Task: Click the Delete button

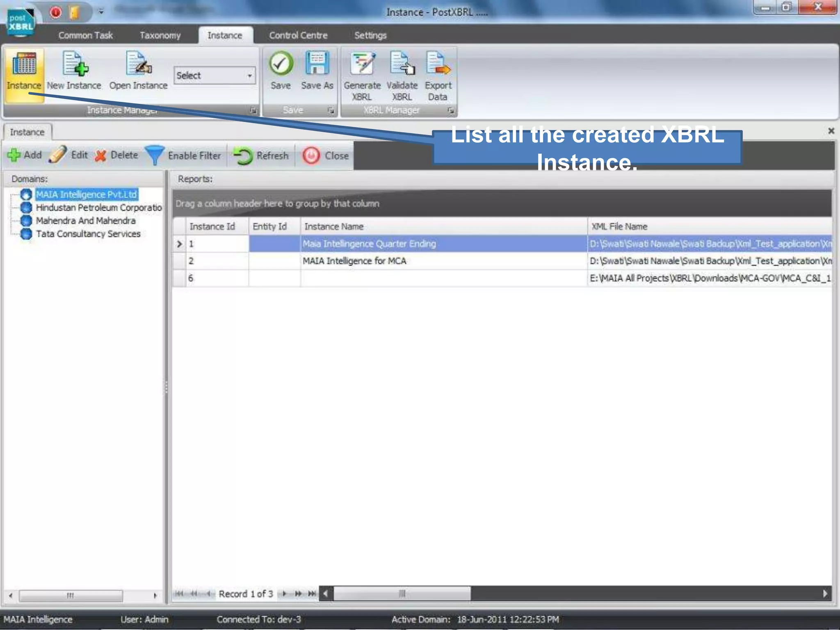Action: (116, 155)
